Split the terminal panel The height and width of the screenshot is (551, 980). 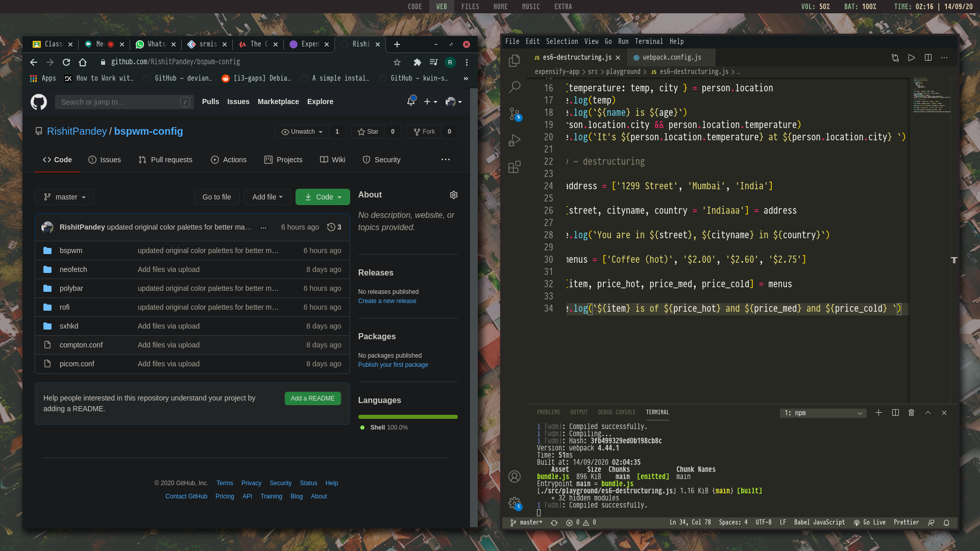coord(895,413)
